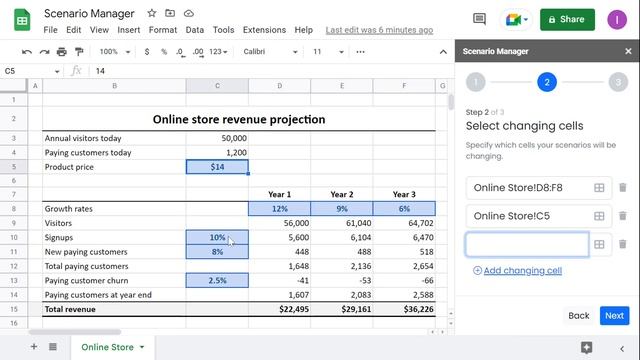Screen dimensions: 640x360
Task: Pick range icon for Online Store!C5
Action: point(599,216)
